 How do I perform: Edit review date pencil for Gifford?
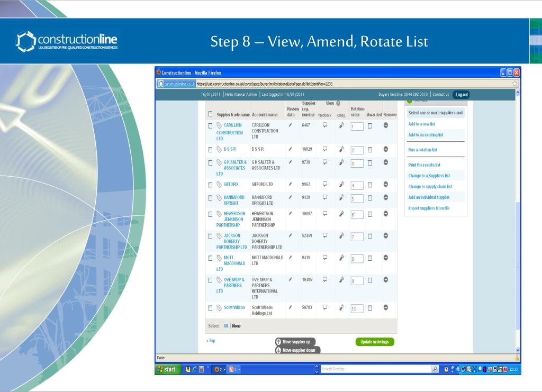pos(291,184)
